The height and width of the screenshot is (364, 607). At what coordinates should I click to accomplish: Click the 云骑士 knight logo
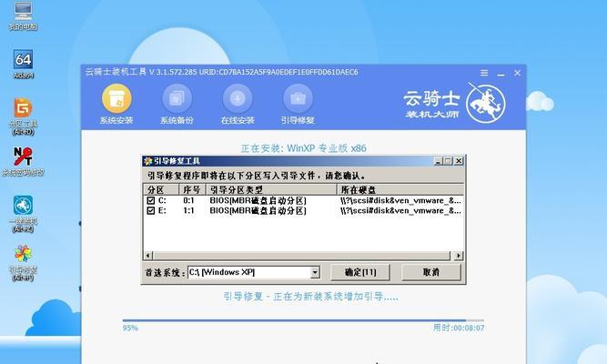[485, 104]
